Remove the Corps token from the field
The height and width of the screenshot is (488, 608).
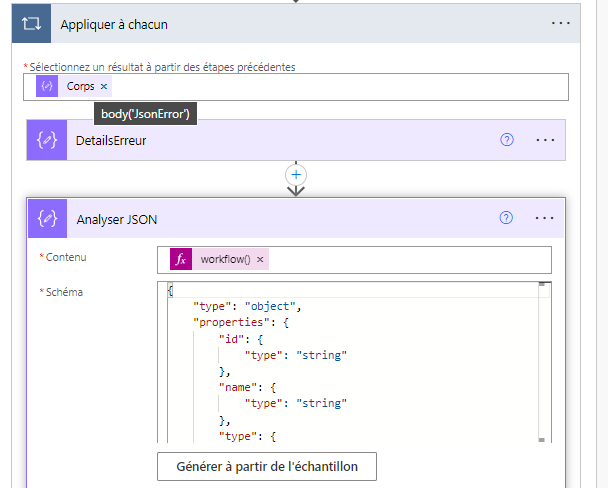(105, 87)
